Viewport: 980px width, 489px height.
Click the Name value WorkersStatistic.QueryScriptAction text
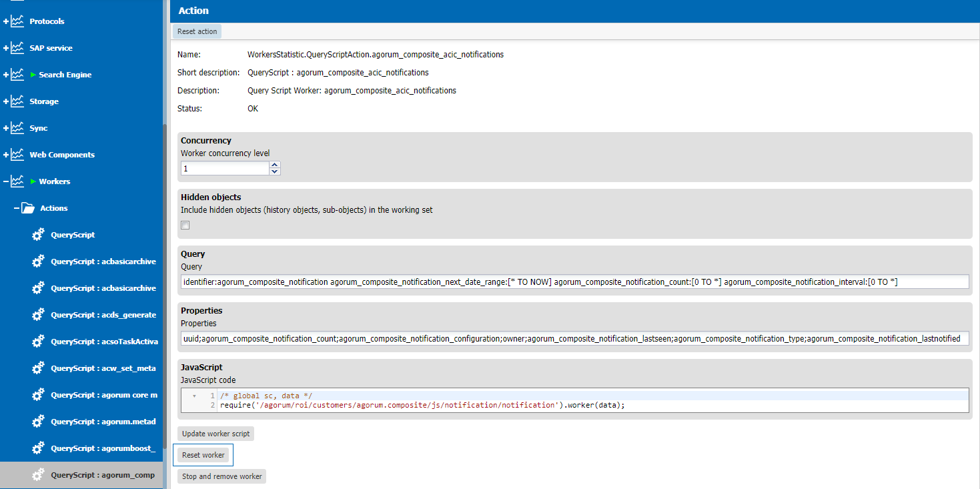376,55
